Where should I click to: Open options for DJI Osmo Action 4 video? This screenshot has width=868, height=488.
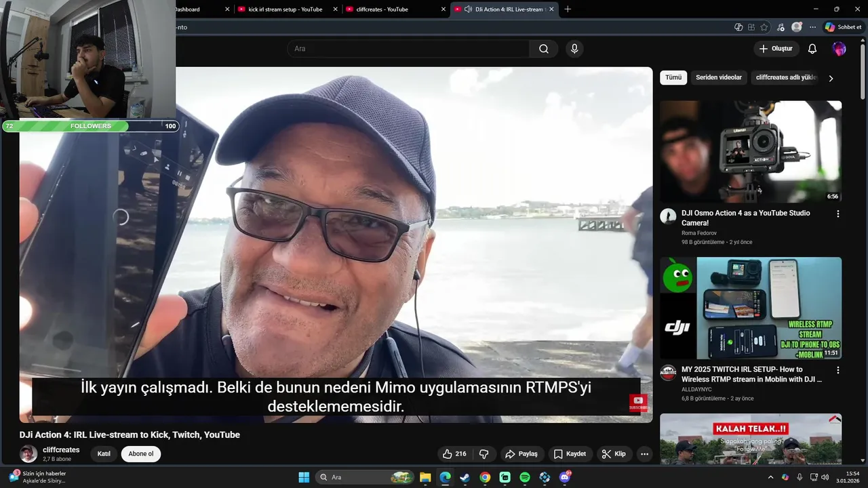[x=837, y=213]
